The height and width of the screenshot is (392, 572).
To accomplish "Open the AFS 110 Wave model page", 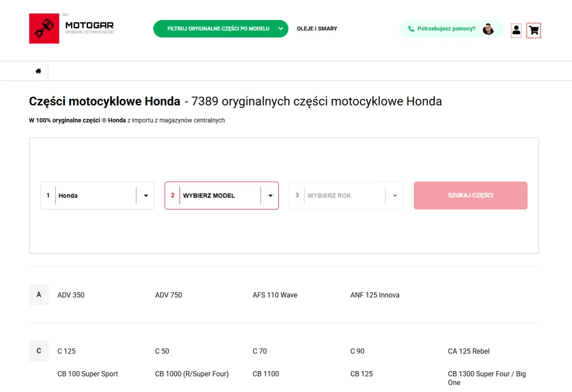I will click(275, 295).
